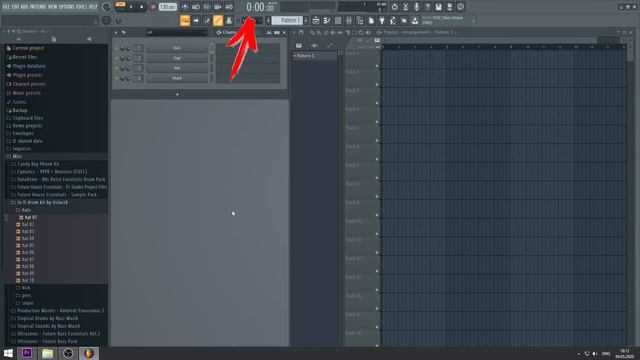Screen dimensions: 640x360
Task: Click the Snare channel volume knob
Action: coord(128,78)
